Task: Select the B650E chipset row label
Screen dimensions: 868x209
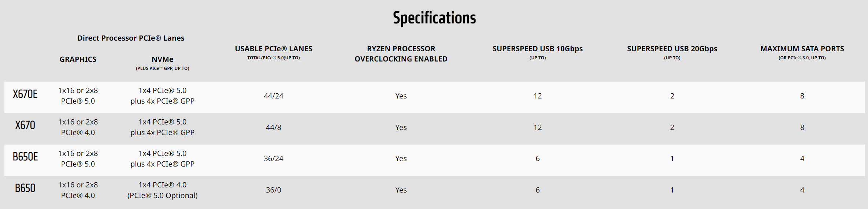Action: 25,157
